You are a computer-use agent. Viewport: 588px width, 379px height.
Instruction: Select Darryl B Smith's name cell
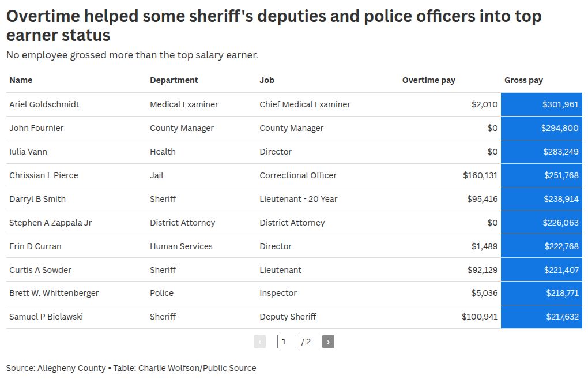[37, 199]
